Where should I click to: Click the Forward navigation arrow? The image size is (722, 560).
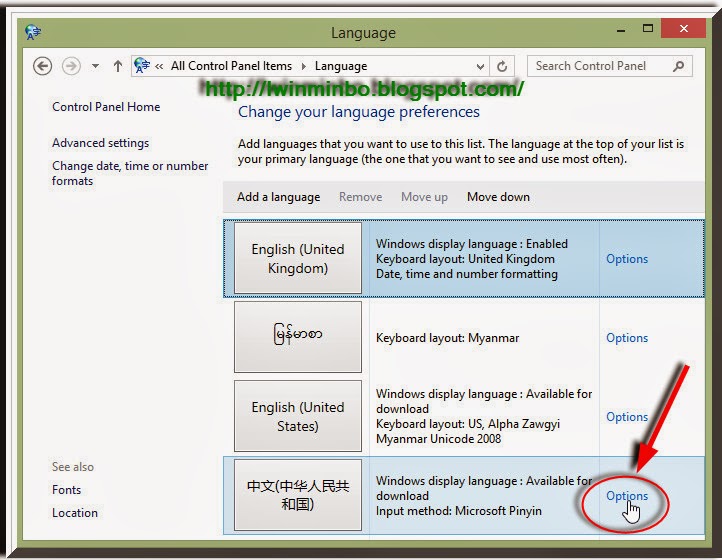(x=71, y=66)
